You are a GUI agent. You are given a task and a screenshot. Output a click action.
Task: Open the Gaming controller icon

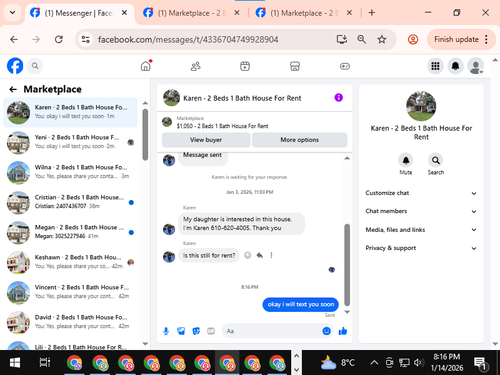tap(345, 66)
